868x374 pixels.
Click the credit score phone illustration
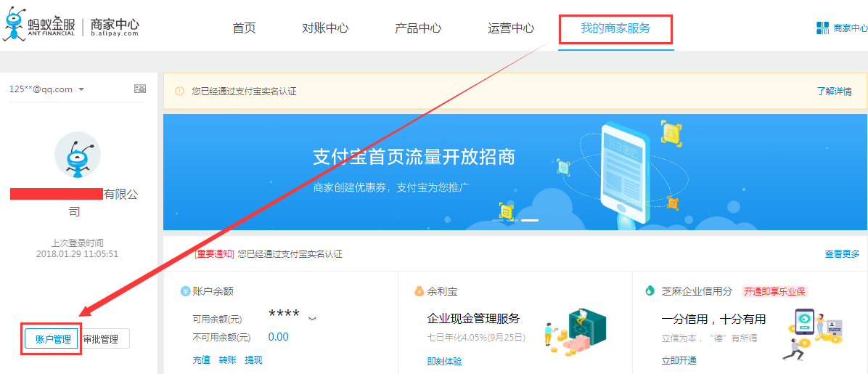click(x=812, y=334)
